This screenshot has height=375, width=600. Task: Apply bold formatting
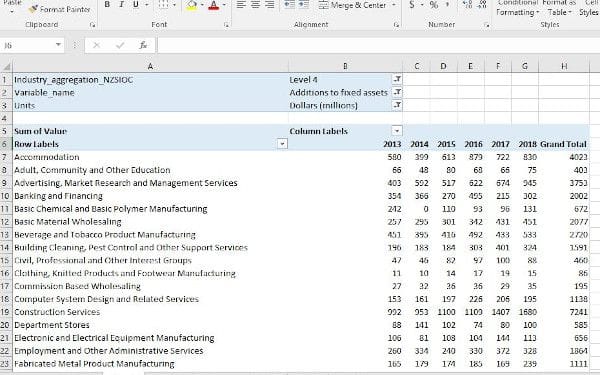point(107,5)
